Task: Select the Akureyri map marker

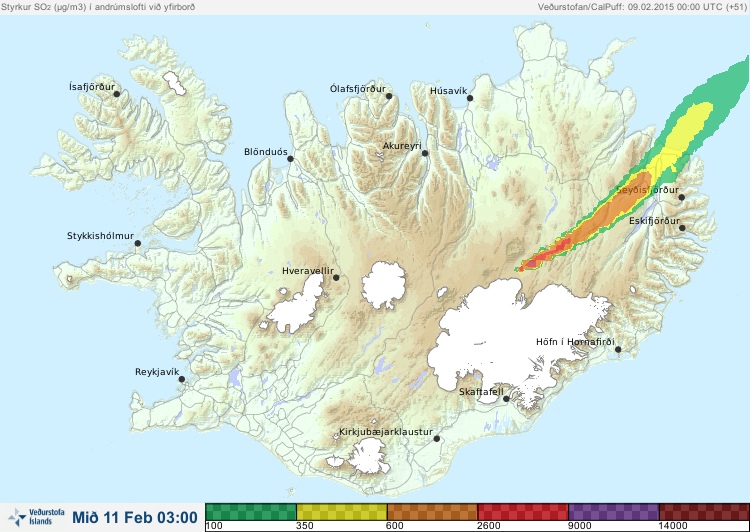Action: point(425,153)
